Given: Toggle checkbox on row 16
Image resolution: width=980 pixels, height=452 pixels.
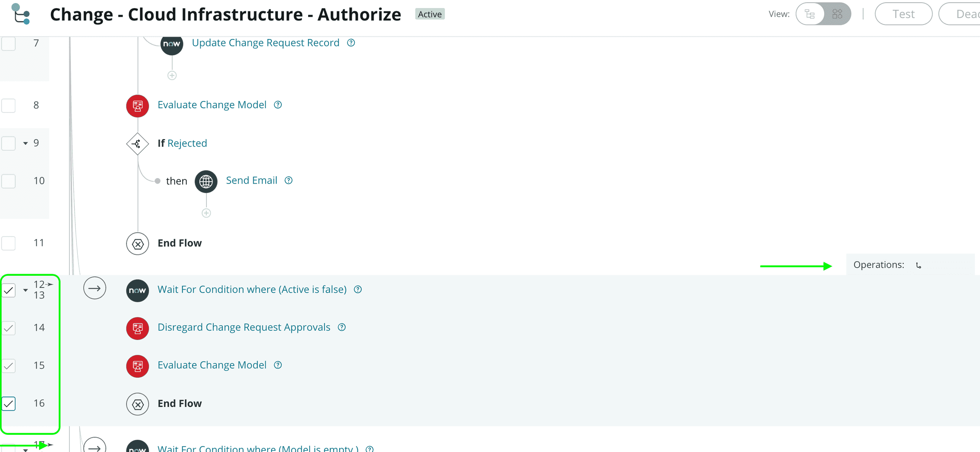Looking at the screenshot, I should tap(9, 403).
